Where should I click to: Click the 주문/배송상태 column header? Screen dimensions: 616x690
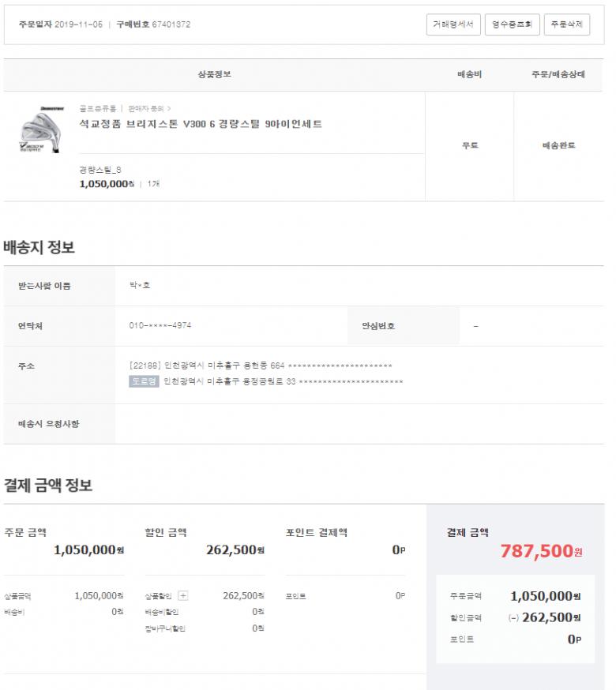(x=558, y=74)
